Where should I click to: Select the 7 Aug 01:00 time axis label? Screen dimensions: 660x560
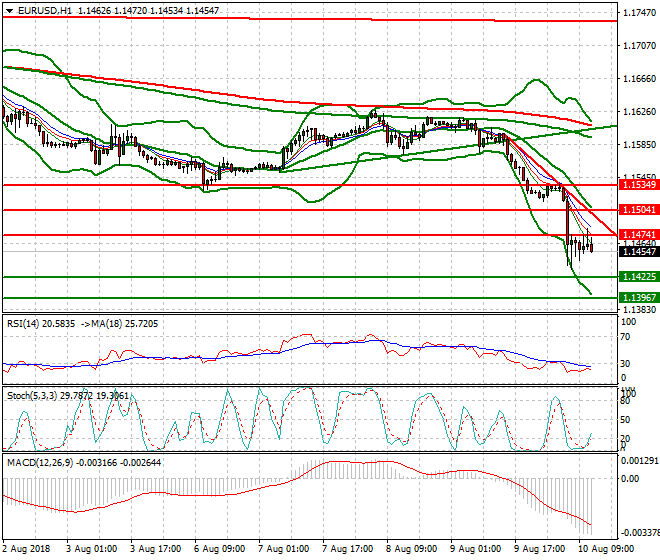tap(283, 549)
